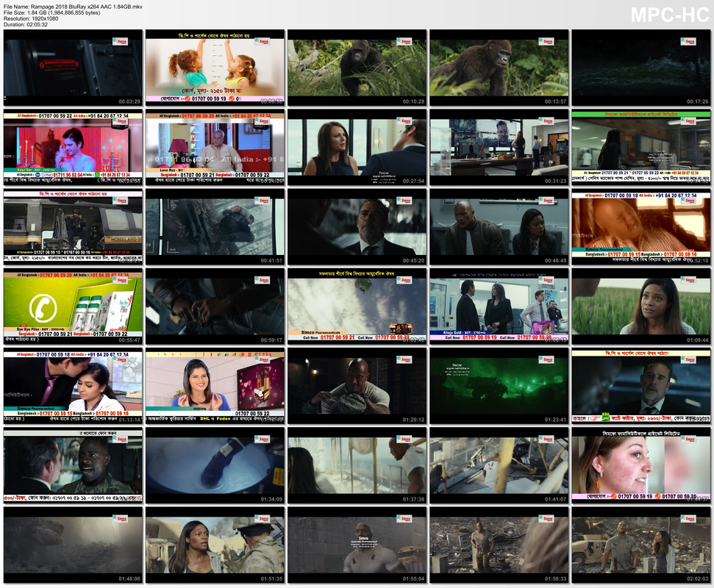Viewport: 714px width, 588px height.
Task: Open the green phone-icon ad thumbnail at 00:55:47
Action: click(73, 306)
